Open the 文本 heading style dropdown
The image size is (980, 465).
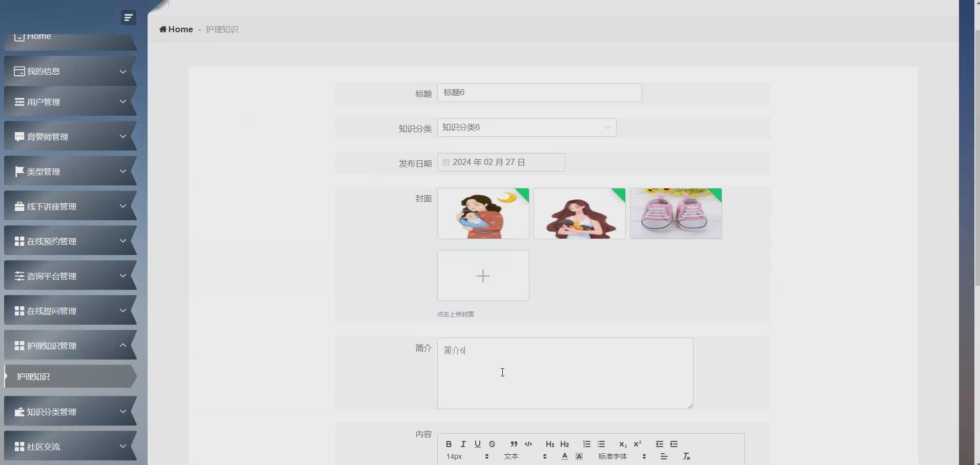[525, 456]
